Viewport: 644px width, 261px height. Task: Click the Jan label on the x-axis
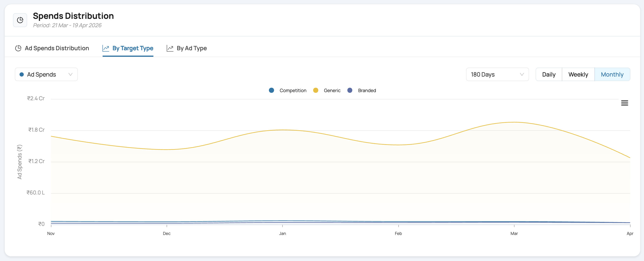282,234
